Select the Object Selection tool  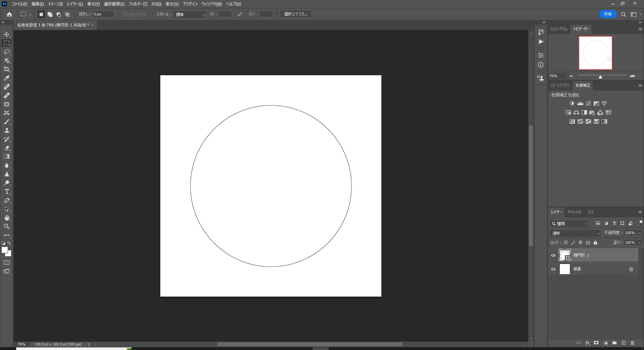click(x=7, y=60)
